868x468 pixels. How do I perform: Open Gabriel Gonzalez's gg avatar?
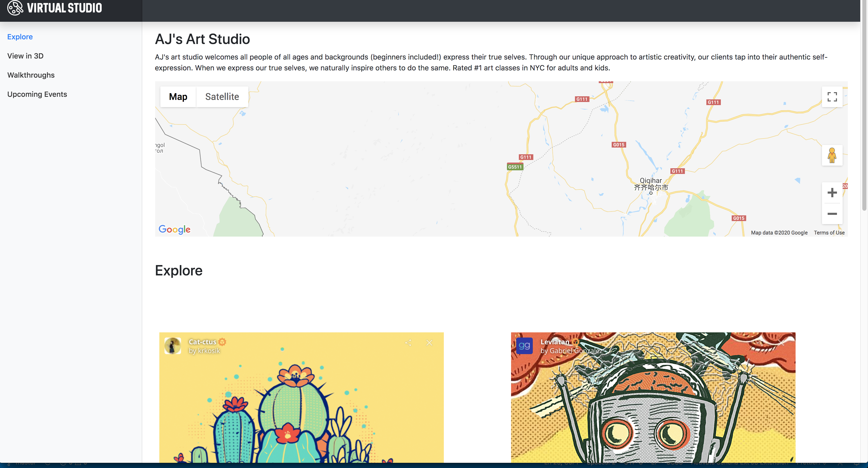tap(524, 346)
